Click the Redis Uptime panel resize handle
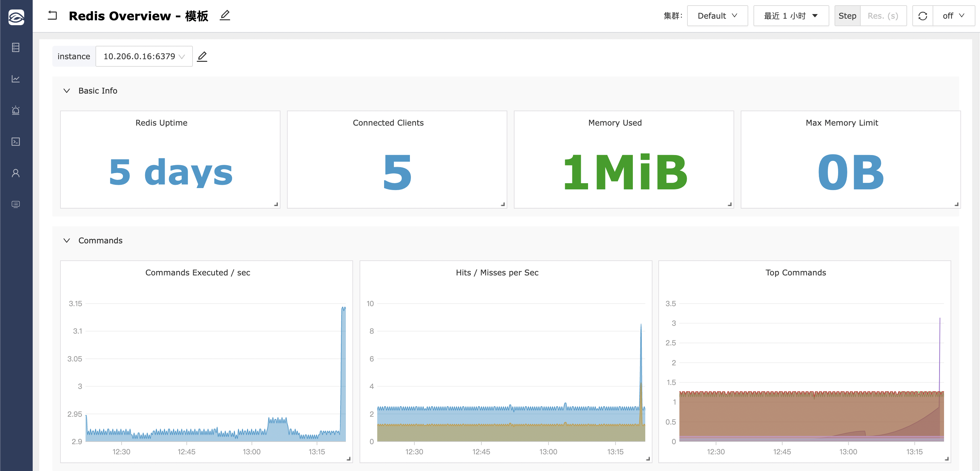 coord(276,204)
